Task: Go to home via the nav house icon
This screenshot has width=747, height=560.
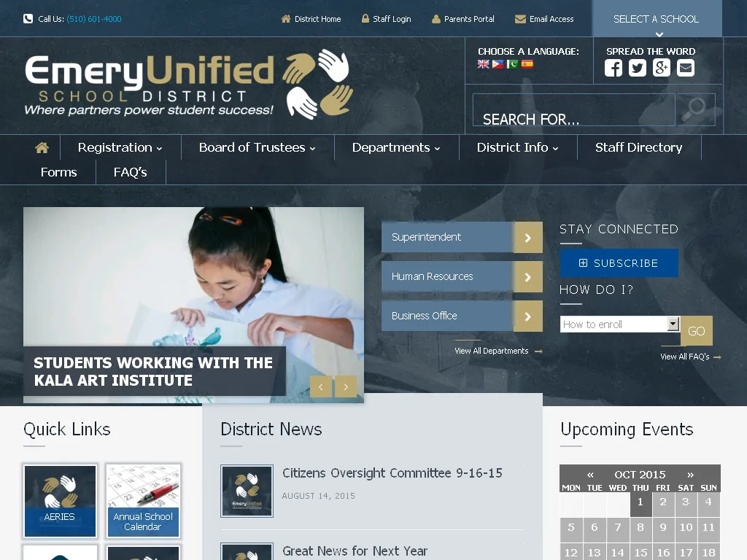Action: (42, 147)
